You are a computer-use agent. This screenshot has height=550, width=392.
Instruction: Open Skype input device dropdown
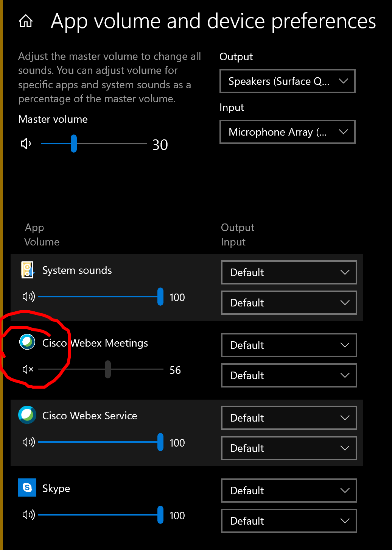(x=289, y=521)
